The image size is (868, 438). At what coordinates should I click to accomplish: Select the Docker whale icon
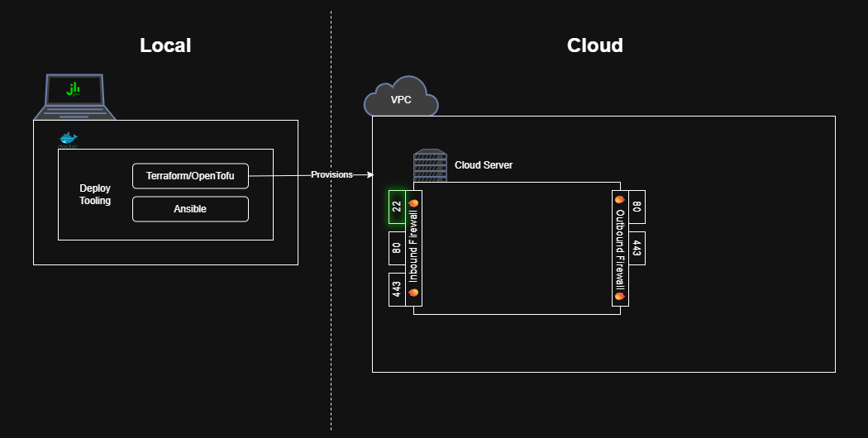tap(68, 140)
